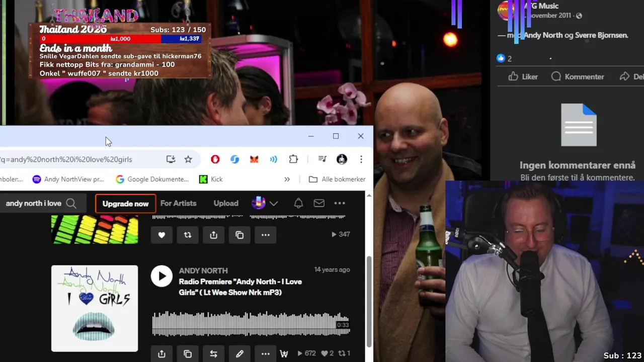Viewport: 644px width, 362px height.
Task: Open the Kick bookmark
Action: coord(211,179)
